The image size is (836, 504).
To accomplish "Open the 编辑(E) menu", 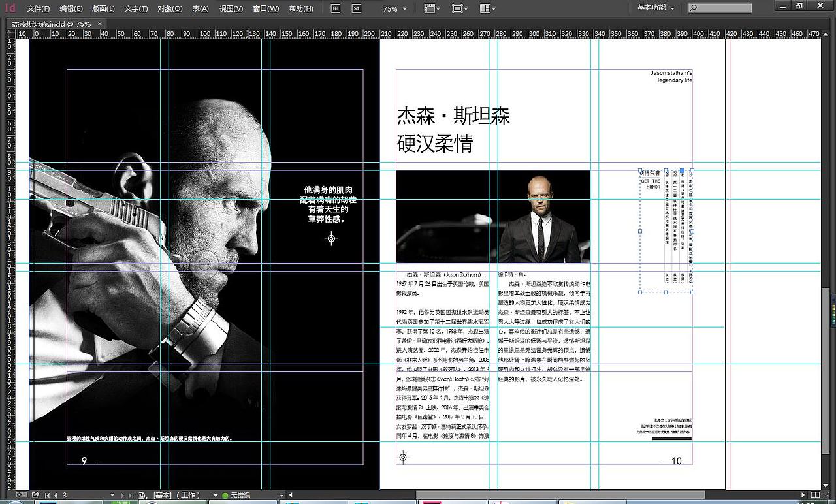I will click(x=71, y=8).
